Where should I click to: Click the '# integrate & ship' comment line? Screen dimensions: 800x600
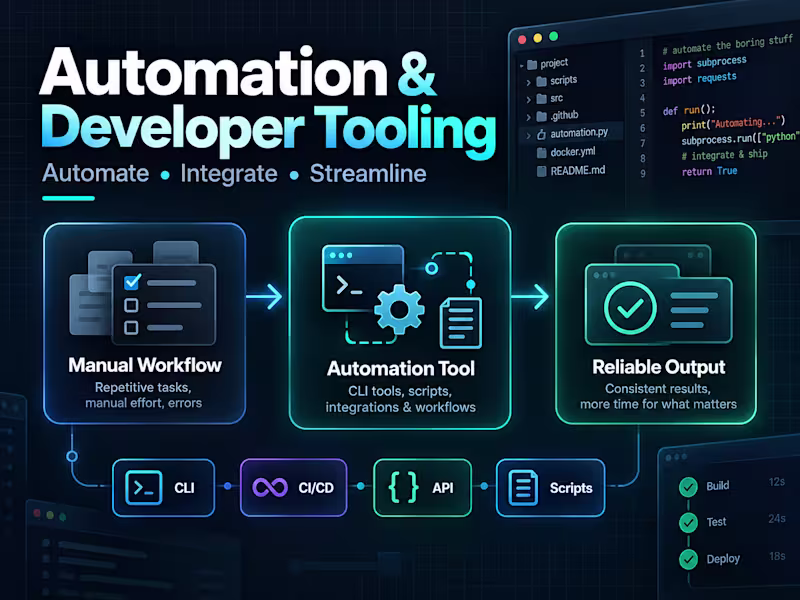[x=724, y=155]
